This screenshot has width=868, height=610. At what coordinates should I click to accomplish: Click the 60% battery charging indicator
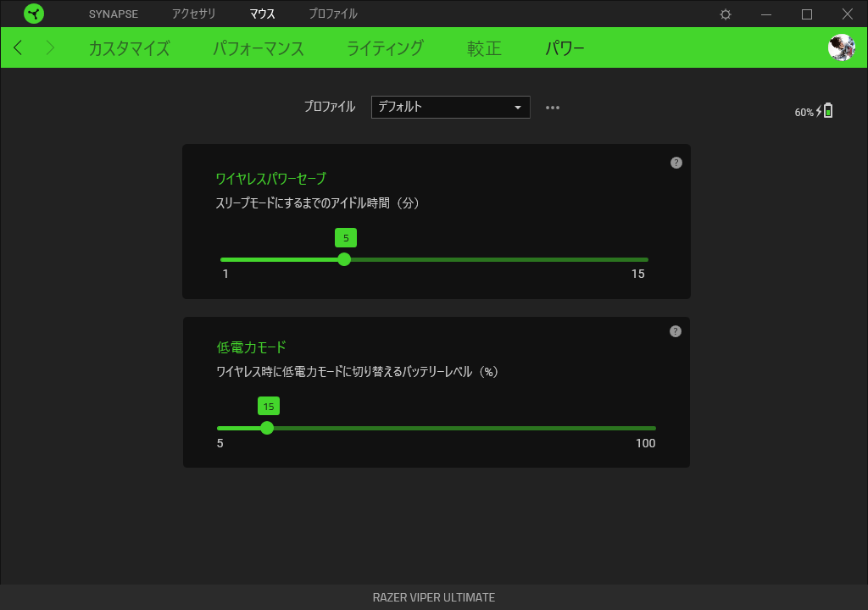[813, 111]
